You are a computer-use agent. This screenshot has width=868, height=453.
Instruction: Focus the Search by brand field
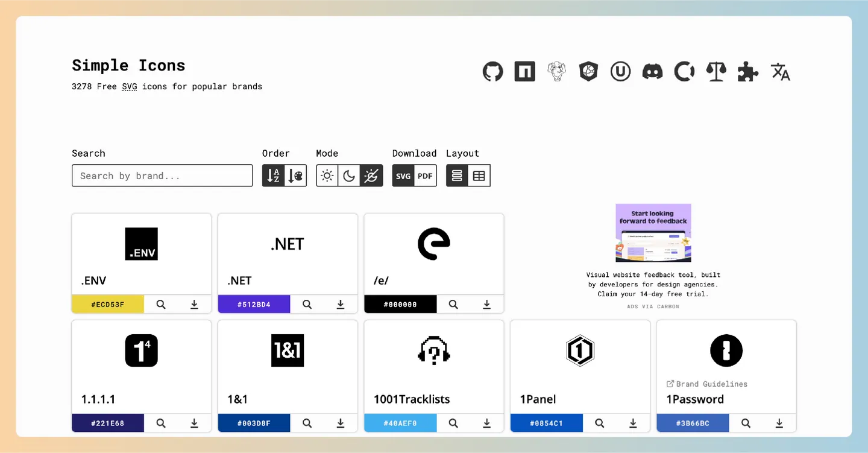coord(162,176)
